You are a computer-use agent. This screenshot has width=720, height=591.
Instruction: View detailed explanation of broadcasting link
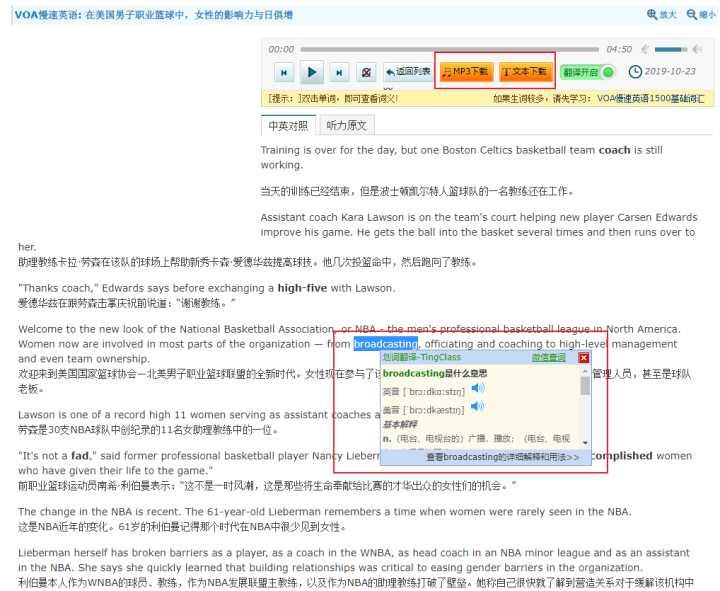pyautogui.click(x=503, y=457)
